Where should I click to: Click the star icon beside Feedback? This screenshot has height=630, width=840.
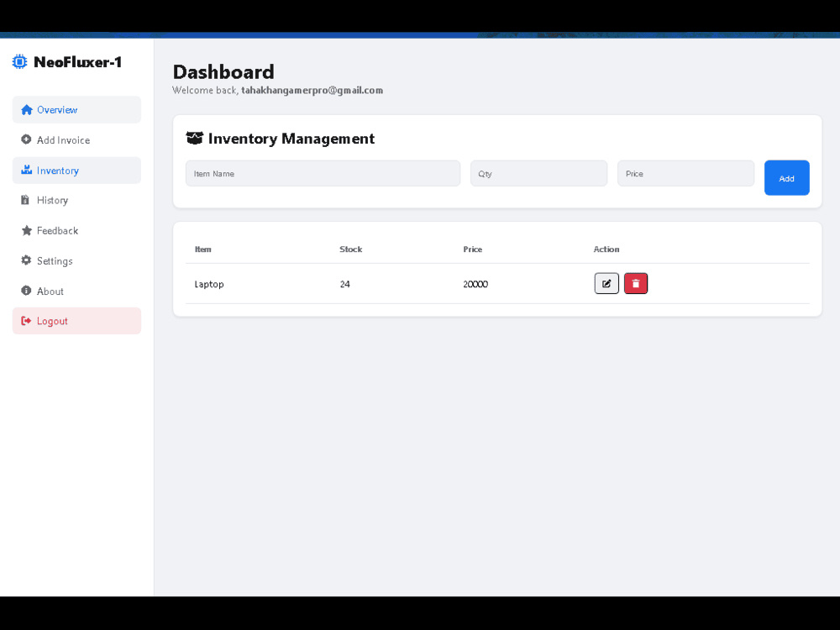tap(26, 230)
